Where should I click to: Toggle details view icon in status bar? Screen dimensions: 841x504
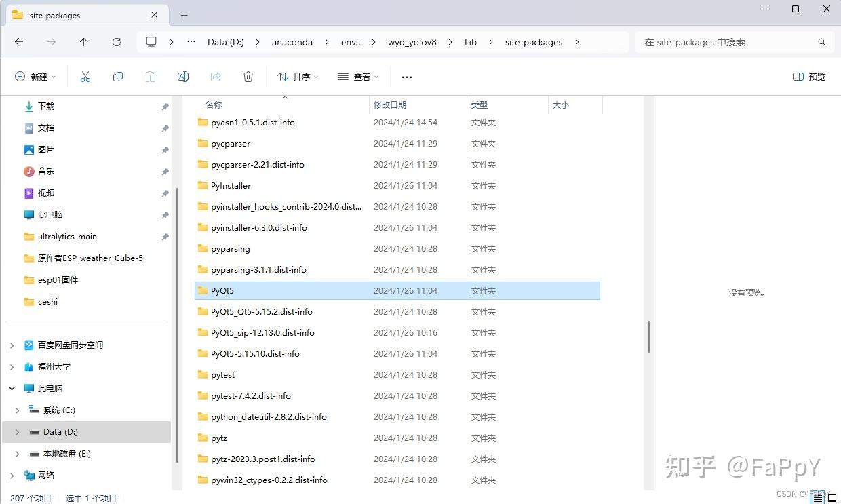point(818,497)
